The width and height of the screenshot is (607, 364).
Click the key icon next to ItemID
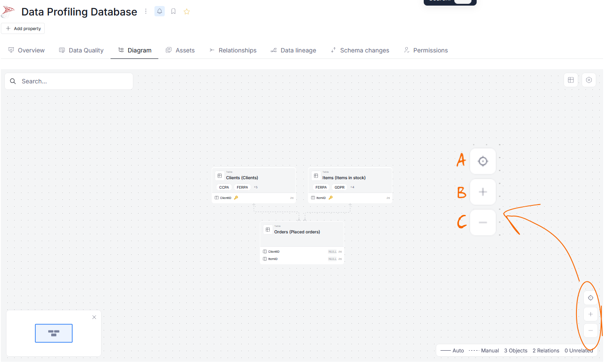click(330, 198)
